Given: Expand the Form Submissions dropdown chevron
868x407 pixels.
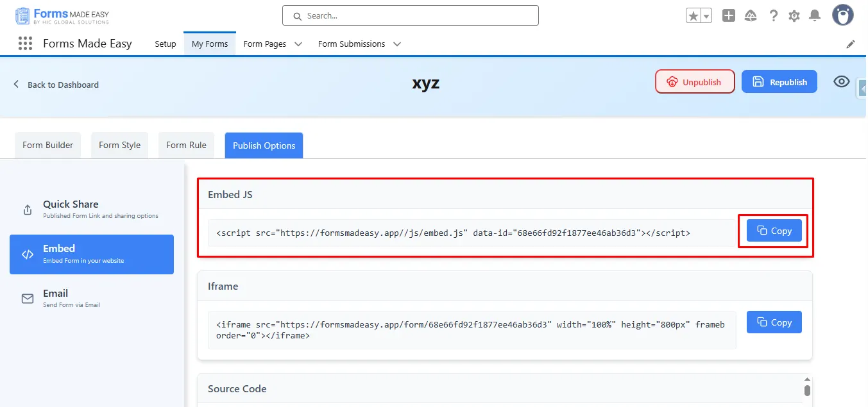Looking at the screenshot, I should 397,44.
